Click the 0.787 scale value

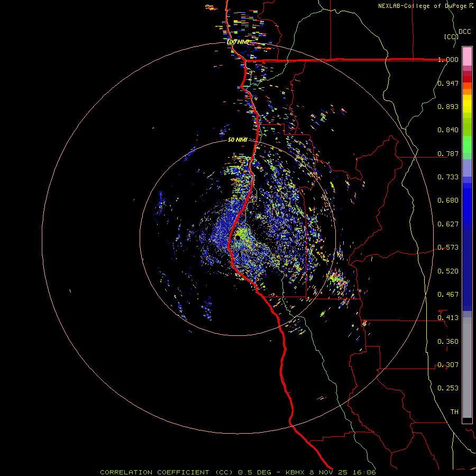coord(448,153)
